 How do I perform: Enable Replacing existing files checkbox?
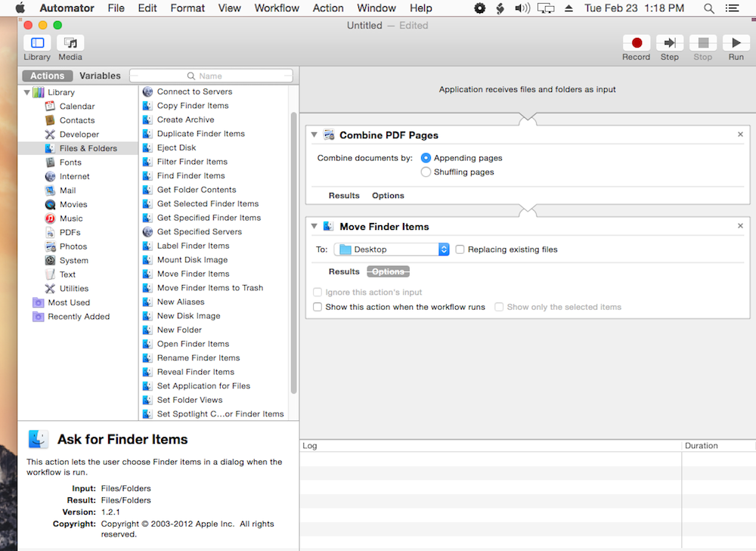(x=460, y=249)
